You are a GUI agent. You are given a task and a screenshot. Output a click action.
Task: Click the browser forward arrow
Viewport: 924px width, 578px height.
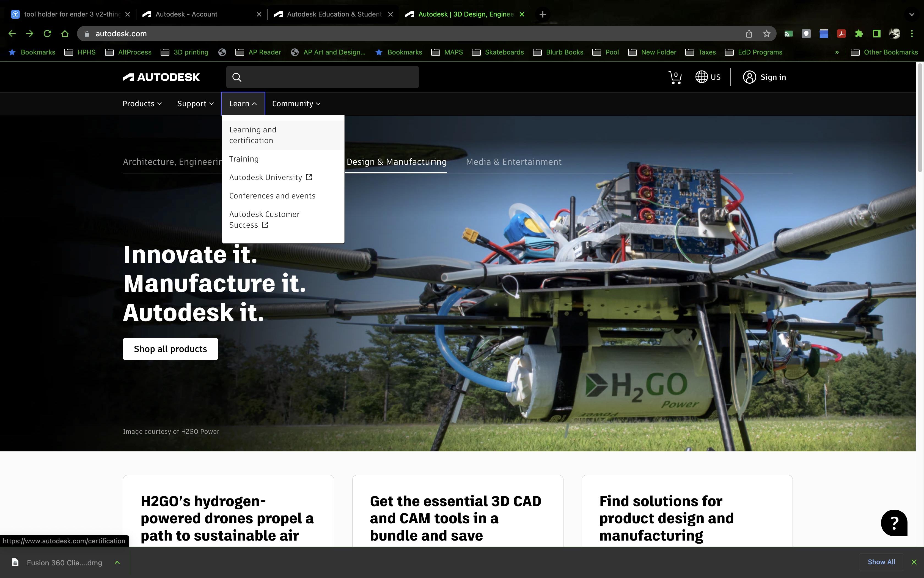click(29, 34)
